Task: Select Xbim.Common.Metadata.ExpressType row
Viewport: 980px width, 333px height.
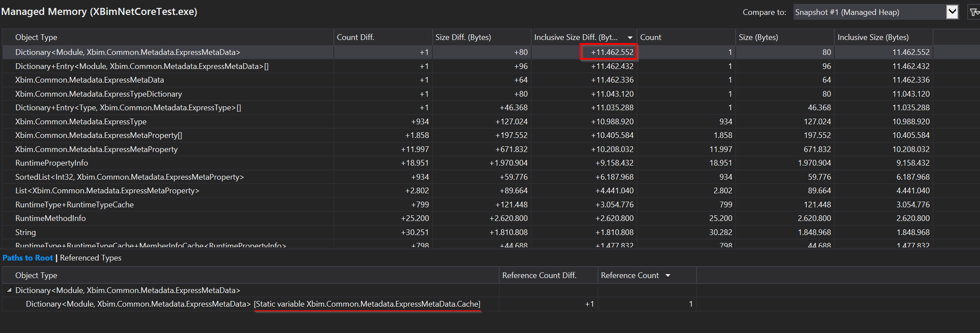Action: click(490, 122)
